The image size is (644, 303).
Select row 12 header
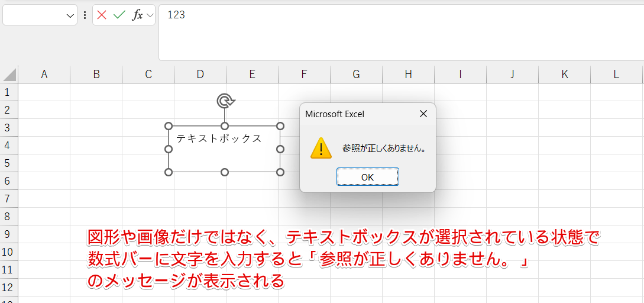point(8,288)
